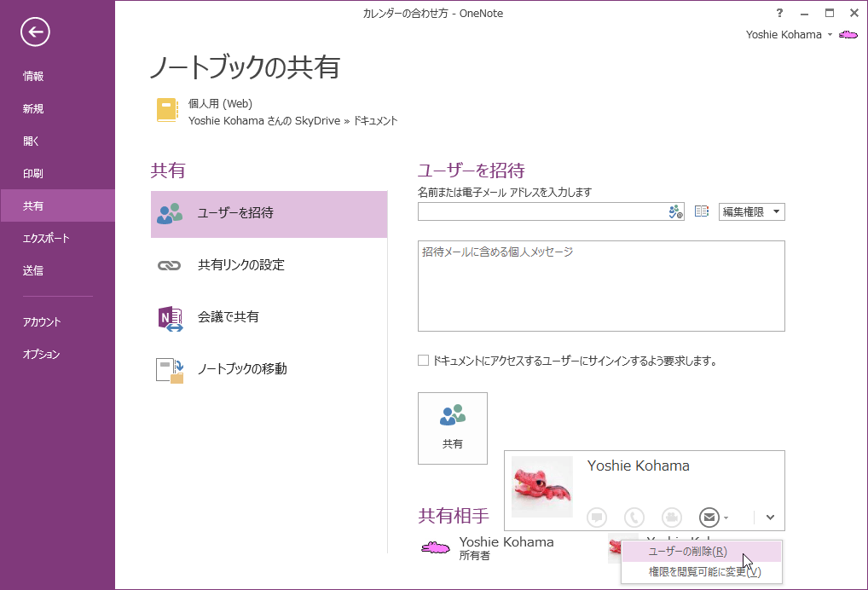Viewport: 868px width, 590px height.
Task: Choose 会議で共有 option
Action: pos(269,317)
